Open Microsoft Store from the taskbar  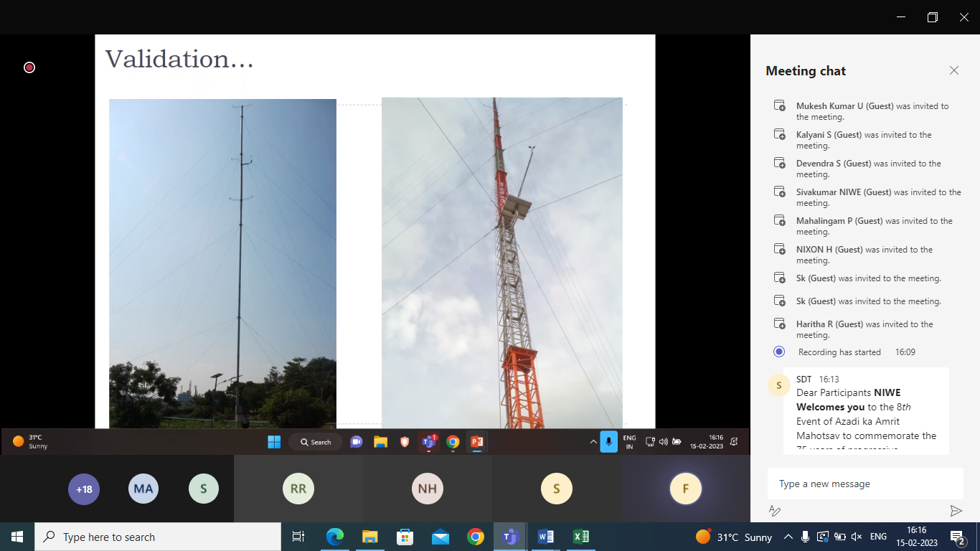point(405,537)
